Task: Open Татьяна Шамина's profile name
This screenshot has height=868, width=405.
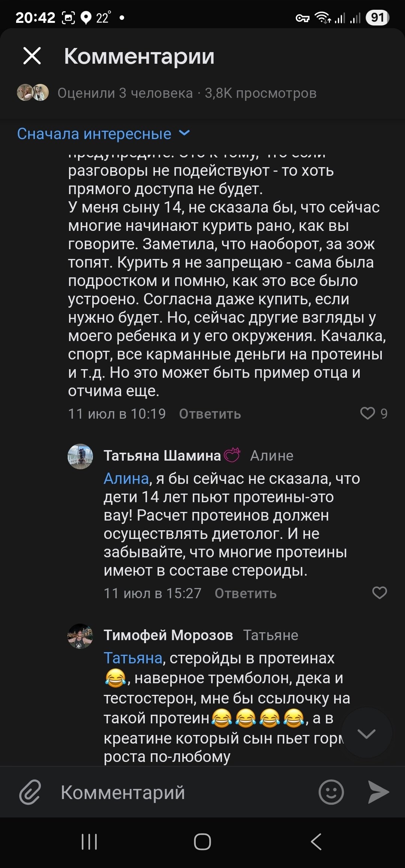Action: pyautogui.click(x=162, y=456)
